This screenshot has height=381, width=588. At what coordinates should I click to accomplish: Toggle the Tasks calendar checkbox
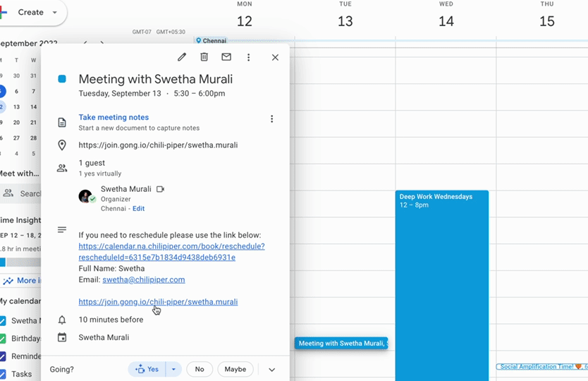[x=3, y=374]
